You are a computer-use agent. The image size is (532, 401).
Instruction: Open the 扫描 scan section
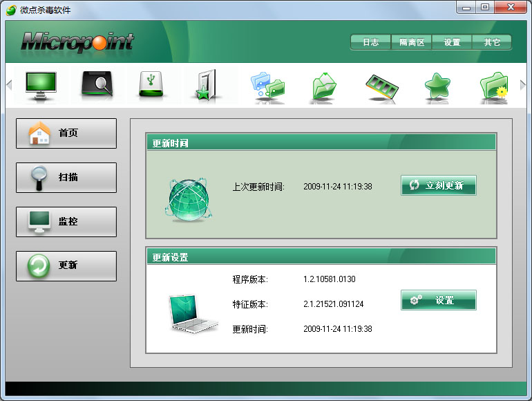[x=66, y=178]
